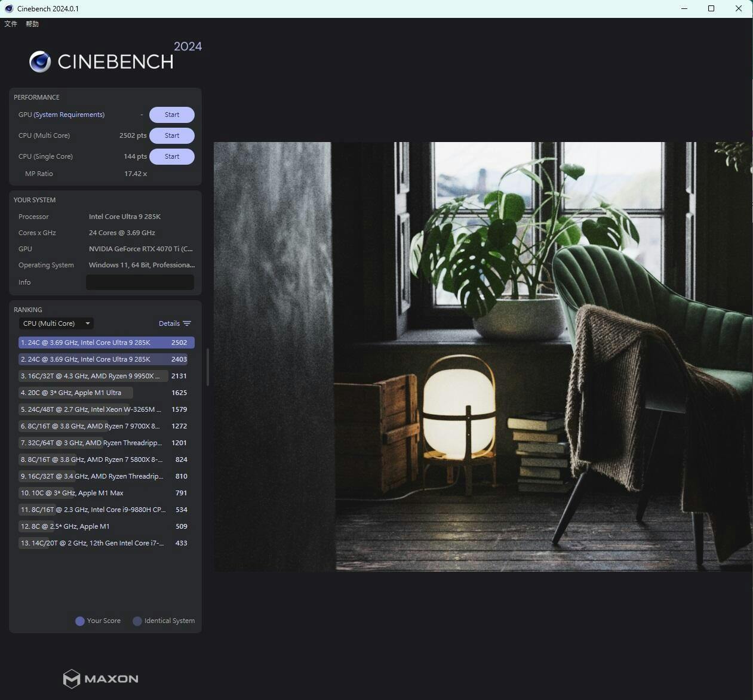753x700 pixels.
Task: Click the Details filter icon
Action: (187, 323)
